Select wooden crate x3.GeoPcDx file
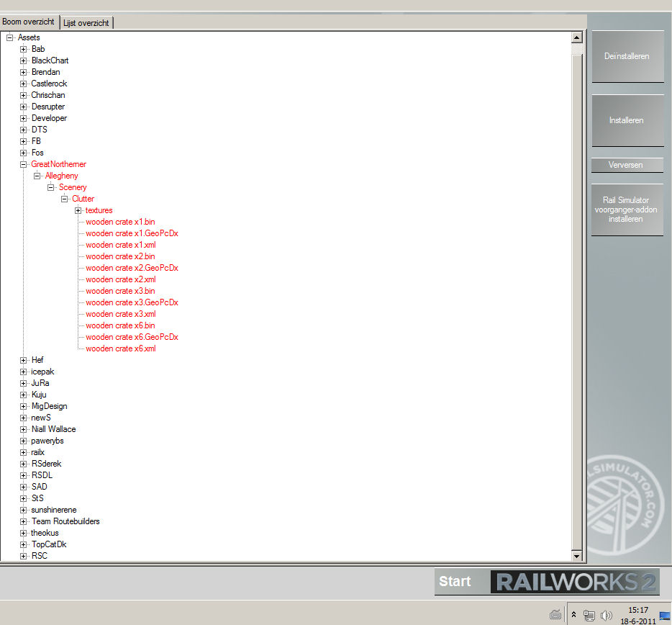 point(132,303)
